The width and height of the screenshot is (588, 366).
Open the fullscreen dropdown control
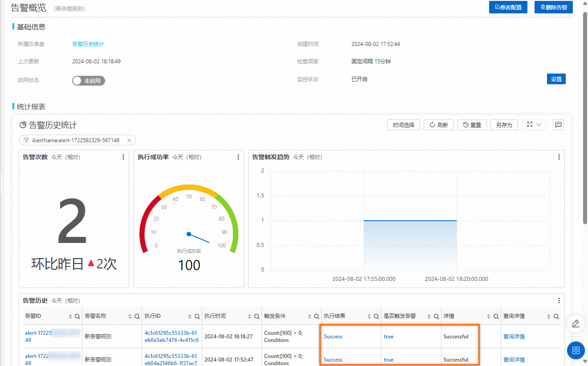pos(534,125)
